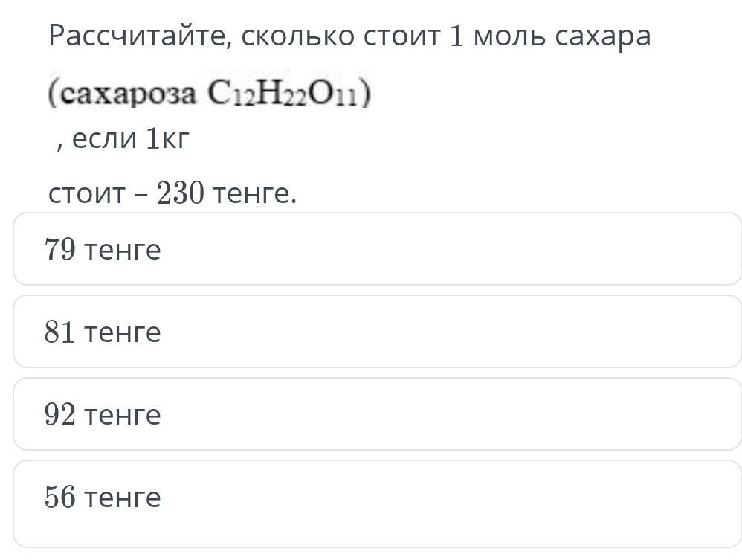Click the word 'тенге' next to 92
Image resolution: width=742 pixels, height=560 pixels.
coord(123,415)
